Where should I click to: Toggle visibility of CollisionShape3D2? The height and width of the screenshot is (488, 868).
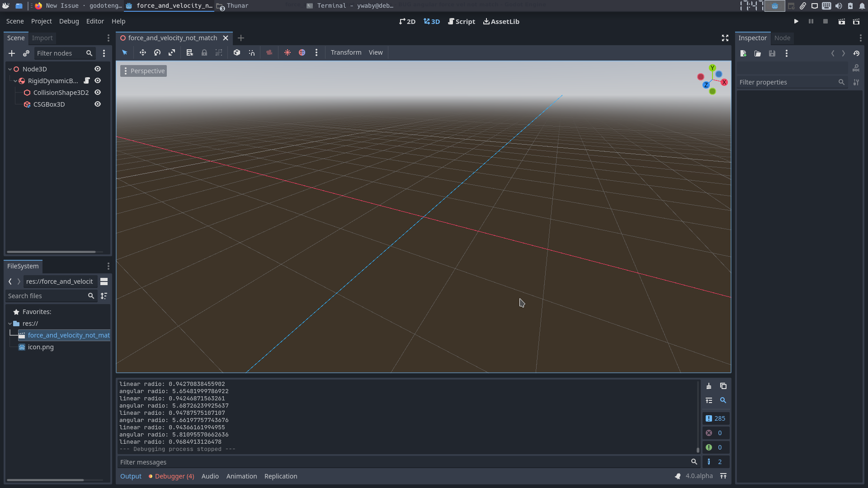[98, 92]
